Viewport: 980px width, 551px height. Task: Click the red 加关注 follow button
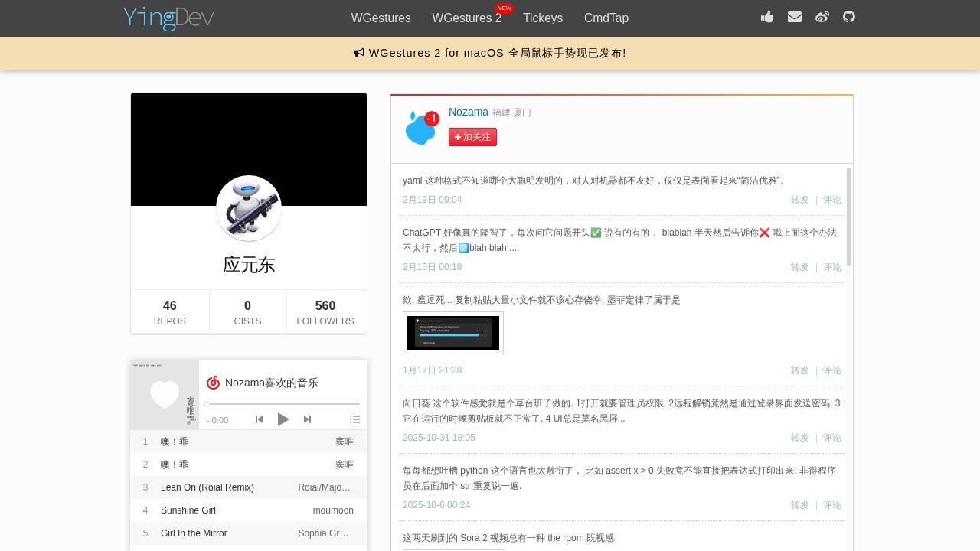pyautogui.click(x=472, y=137)
